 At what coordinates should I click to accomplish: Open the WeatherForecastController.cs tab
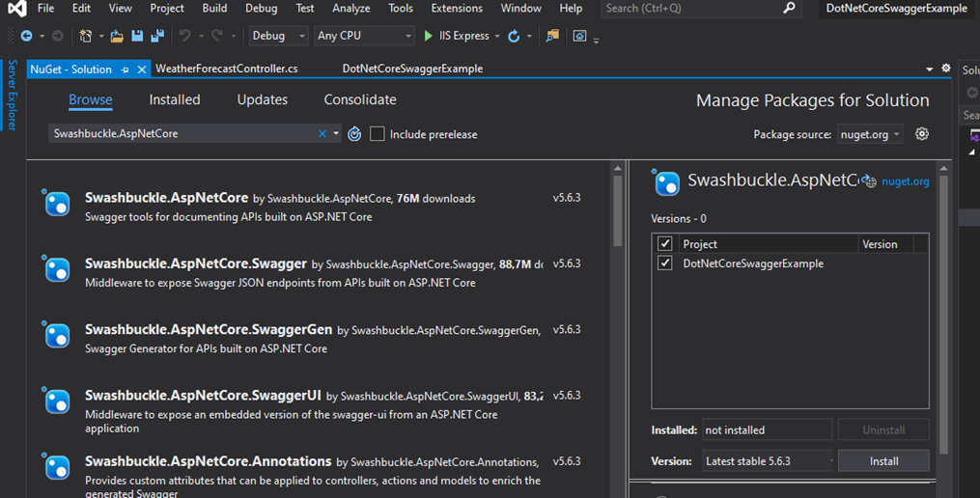(x=227, y=69)
